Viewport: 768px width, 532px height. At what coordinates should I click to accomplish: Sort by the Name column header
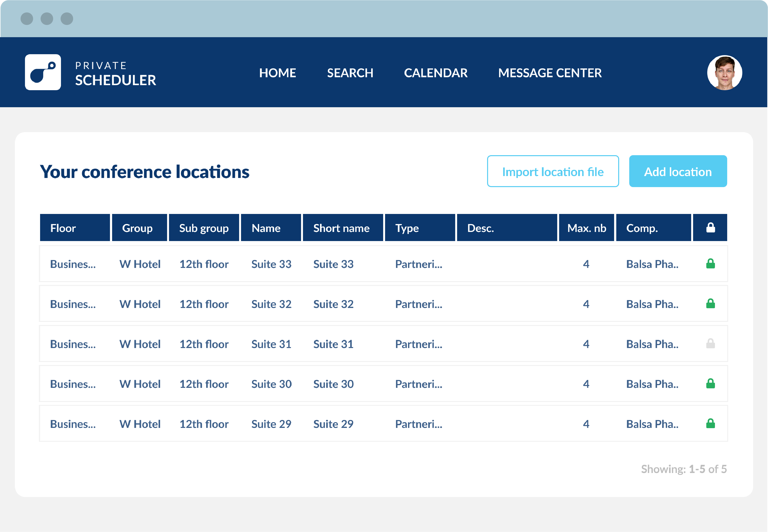(271, 228)
